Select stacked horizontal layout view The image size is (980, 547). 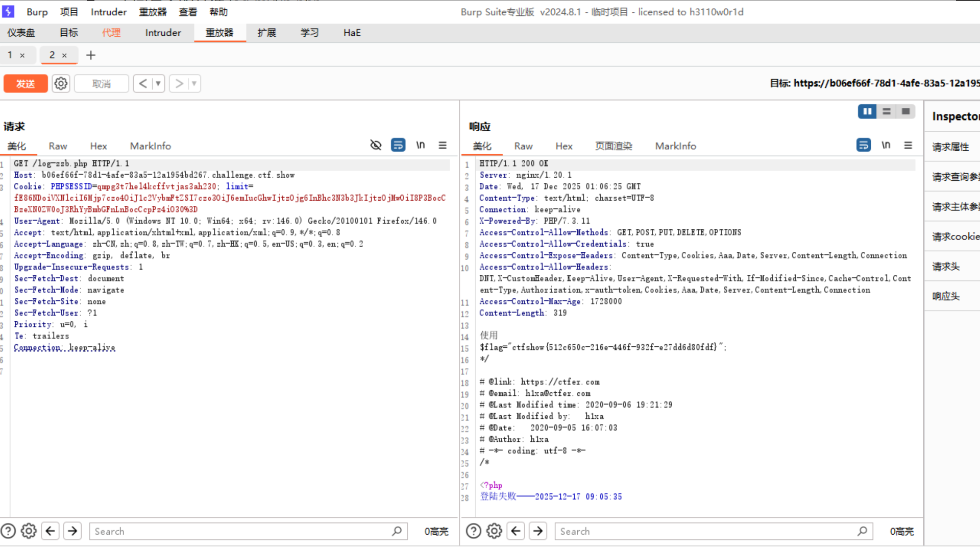[x=887, y=111]
